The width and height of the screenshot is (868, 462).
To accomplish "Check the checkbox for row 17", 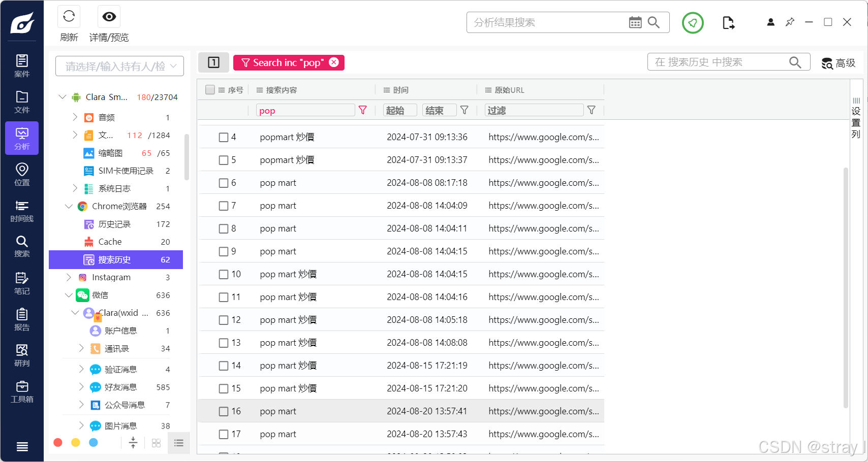I will 224,434.
